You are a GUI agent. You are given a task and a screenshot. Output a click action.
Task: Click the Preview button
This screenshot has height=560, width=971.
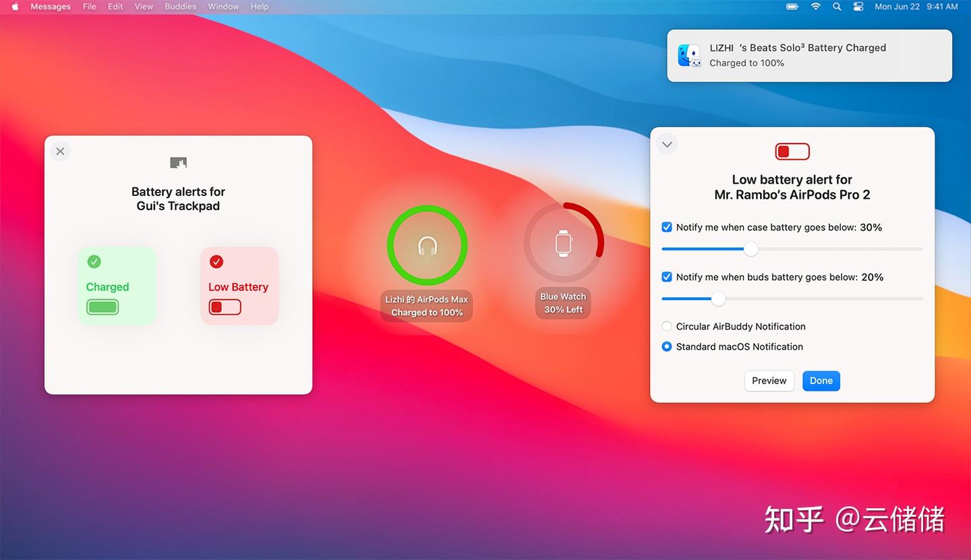769,381
